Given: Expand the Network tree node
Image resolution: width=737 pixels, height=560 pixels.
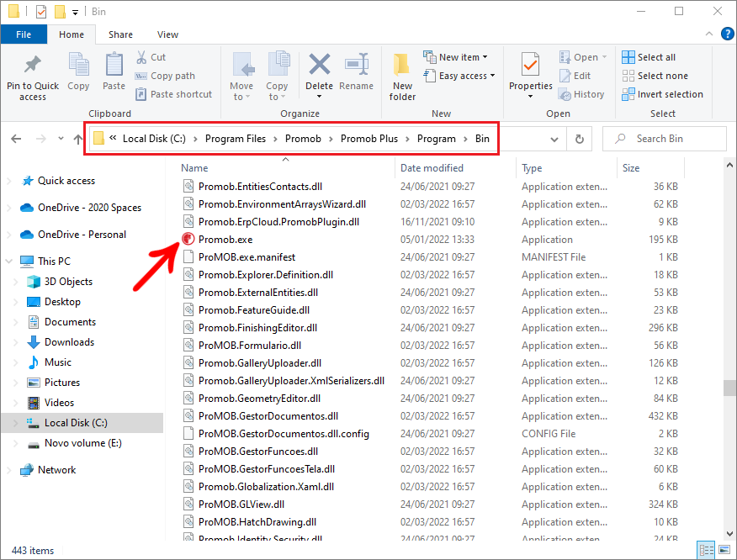Looking at the screenshot, I should tap(9, 470).
